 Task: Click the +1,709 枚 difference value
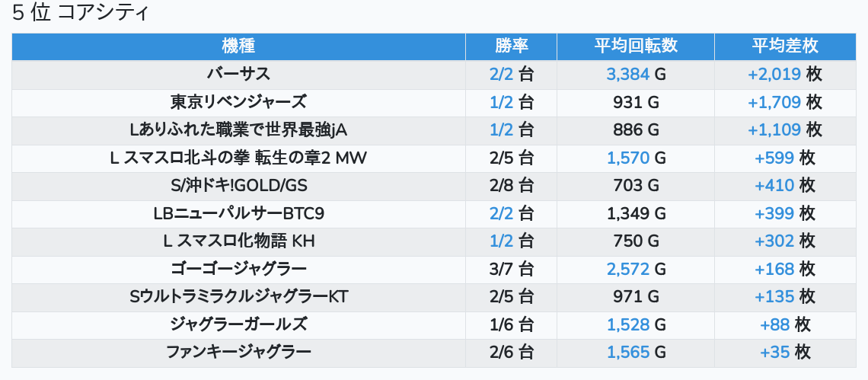pos(784,102)
